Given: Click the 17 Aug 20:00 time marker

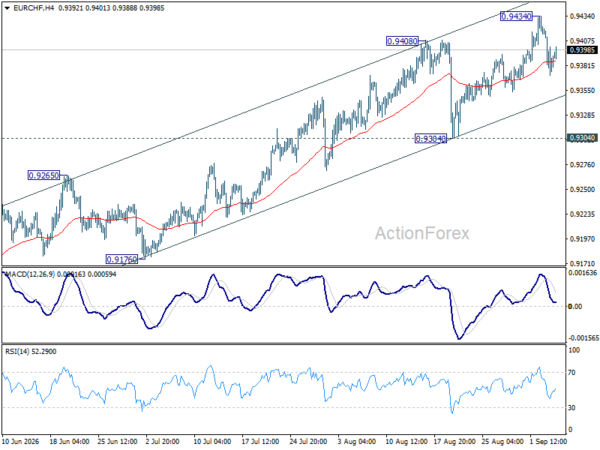Looking at the screenshot, I should click(x=454, y=441).
